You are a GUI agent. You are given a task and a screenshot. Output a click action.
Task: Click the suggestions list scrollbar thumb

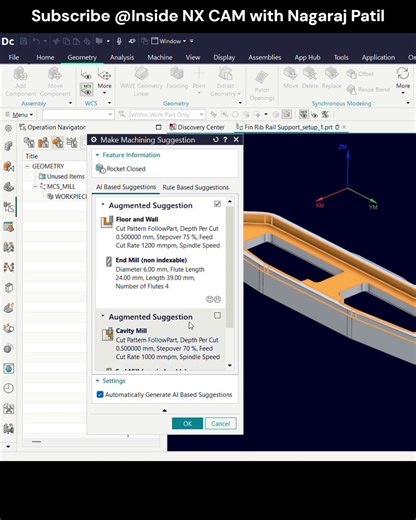point(230,267)
